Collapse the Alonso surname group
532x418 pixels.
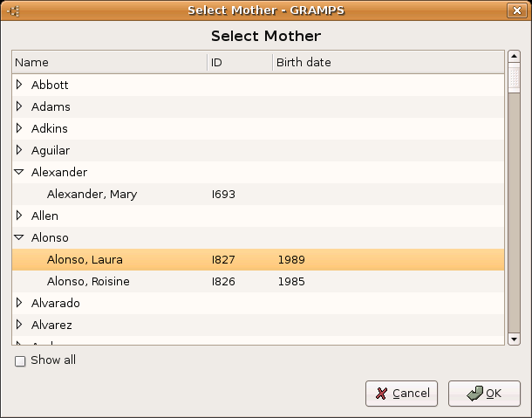pos(19,237)
